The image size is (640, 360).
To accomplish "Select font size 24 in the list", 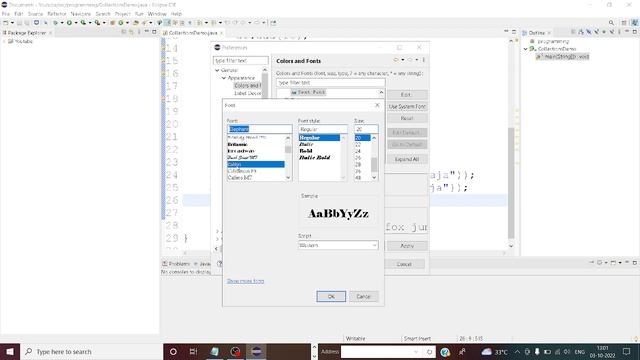I will (358, 151).
